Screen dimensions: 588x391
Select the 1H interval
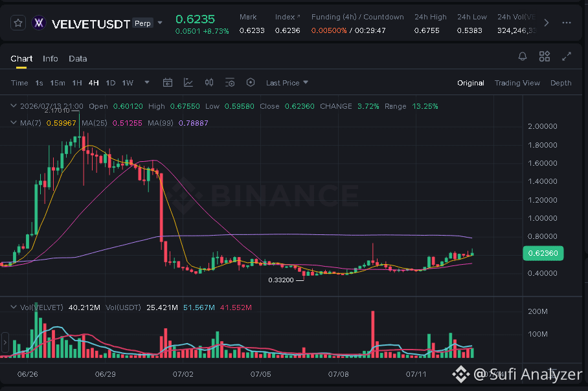click(77, 83)
